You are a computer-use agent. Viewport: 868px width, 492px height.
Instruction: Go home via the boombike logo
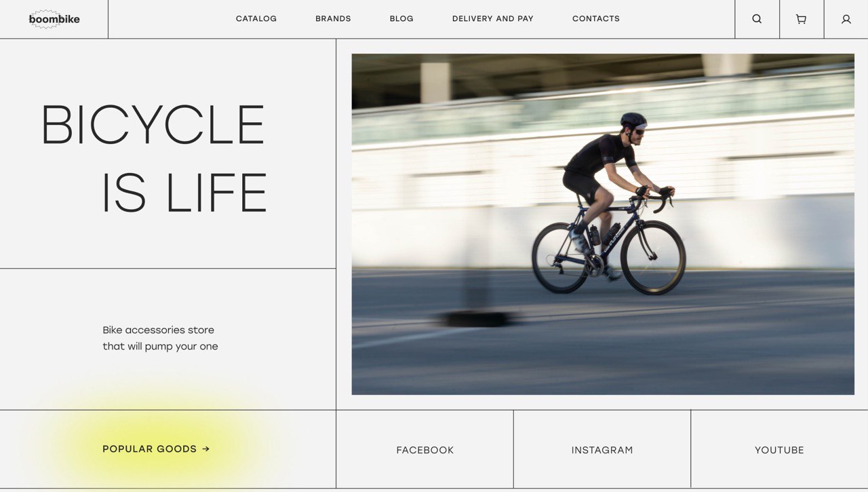point(54,19)
